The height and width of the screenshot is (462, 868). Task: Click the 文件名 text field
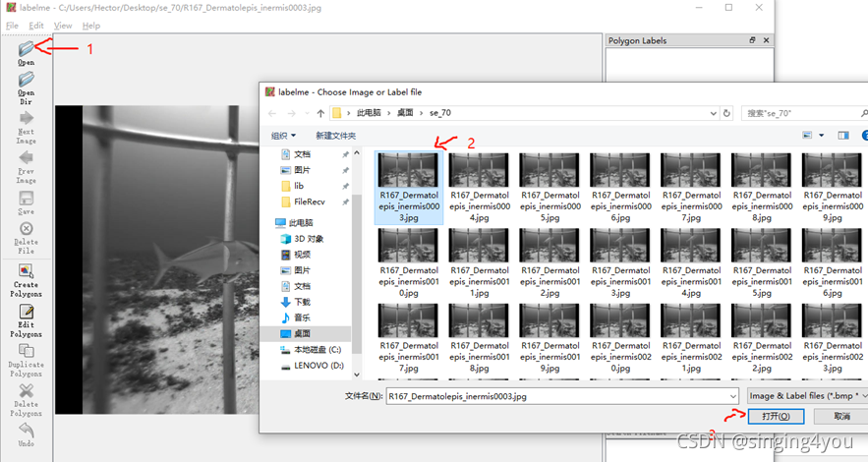point(557,397)
